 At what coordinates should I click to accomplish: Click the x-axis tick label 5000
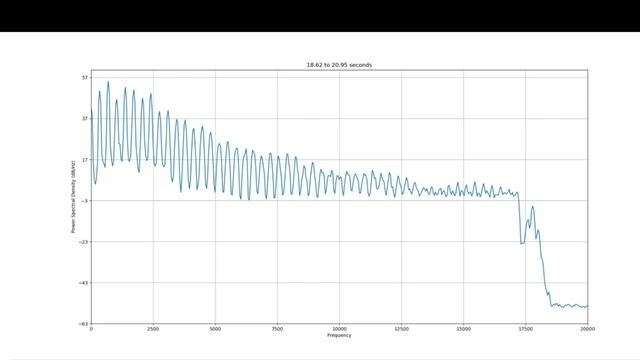click(x=215, y=329)
